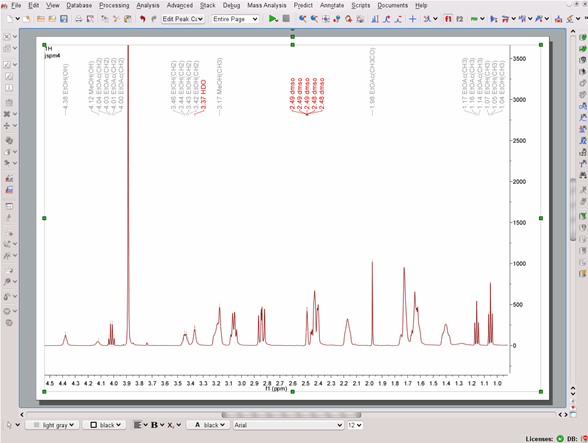Click the vertical scrollbar thumb on right
588x443 pixels.
573,210
